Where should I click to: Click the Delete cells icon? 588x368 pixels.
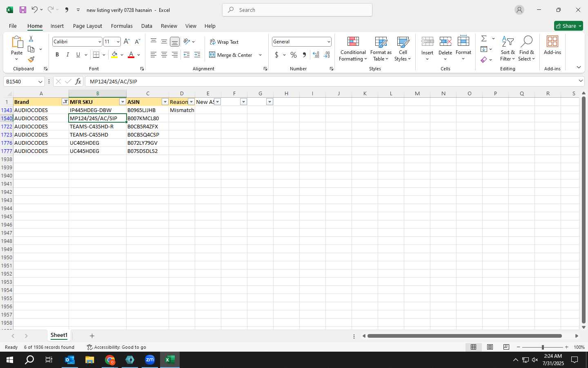pyautogui.click(x=445, y=42)
